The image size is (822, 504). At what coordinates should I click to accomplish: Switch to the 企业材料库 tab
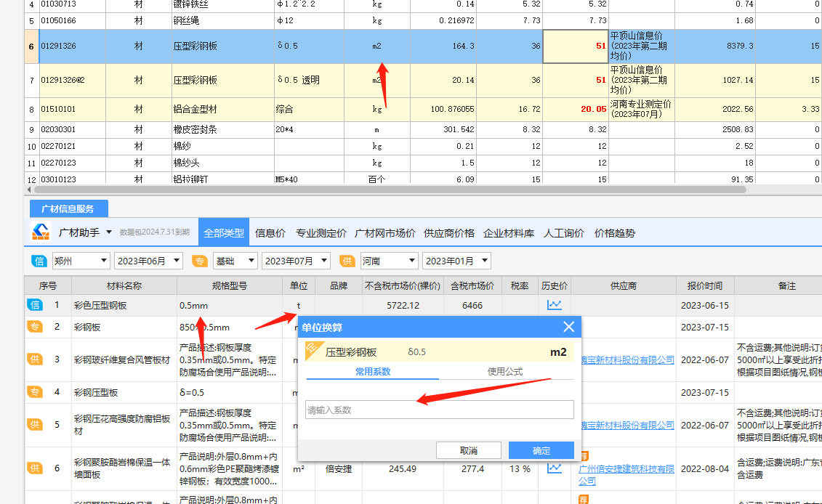tap(509, 233)
